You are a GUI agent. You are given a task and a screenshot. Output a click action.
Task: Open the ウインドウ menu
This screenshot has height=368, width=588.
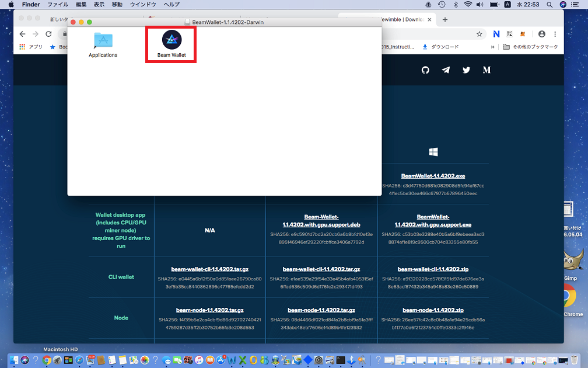tap(143, 5)
